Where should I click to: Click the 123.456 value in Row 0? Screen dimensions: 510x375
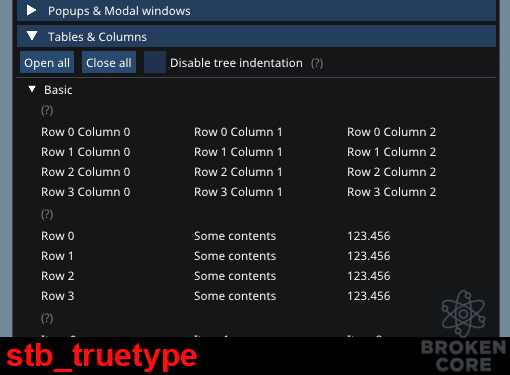369,236
